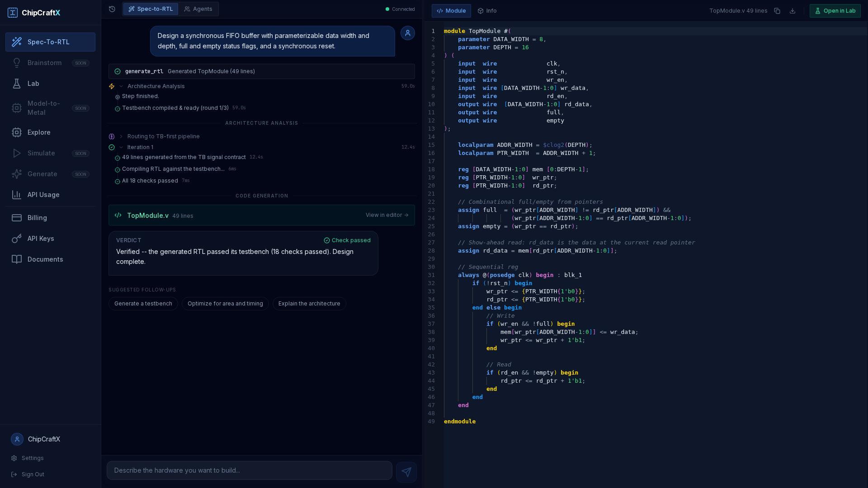Send the hardware description message
Viewport: 868px width, 488px height.
click(x=406, y=472)
